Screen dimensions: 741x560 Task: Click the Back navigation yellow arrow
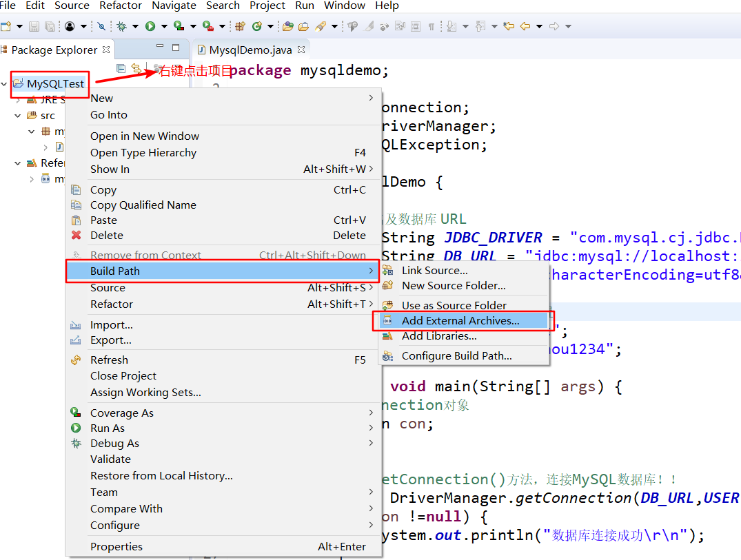525,26
